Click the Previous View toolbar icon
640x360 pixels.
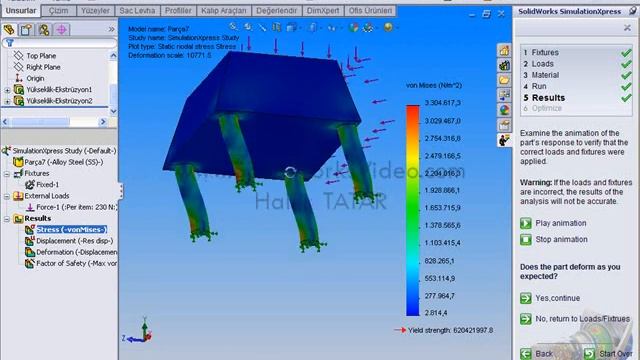click(262, 27)
